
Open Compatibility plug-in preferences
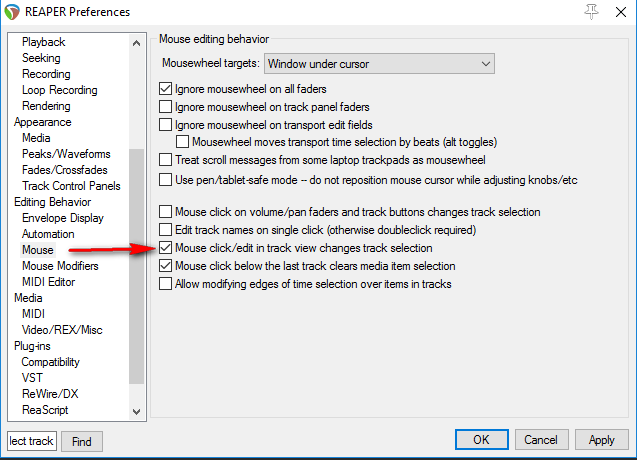50,362
